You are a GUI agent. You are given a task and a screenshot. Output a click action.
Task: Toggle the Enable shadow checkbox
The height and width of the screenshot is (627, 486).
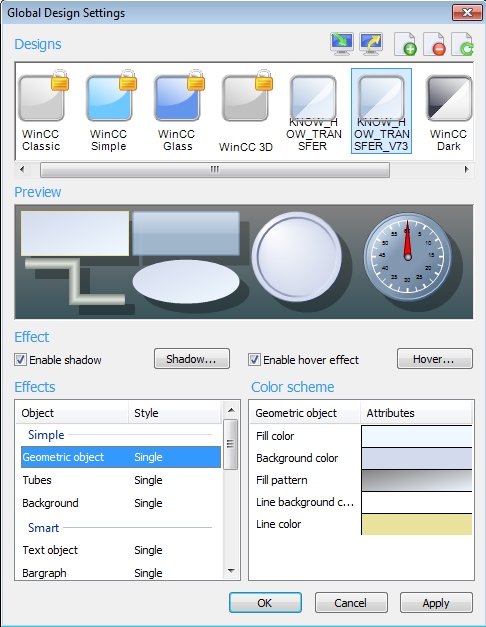click(20, 359)
